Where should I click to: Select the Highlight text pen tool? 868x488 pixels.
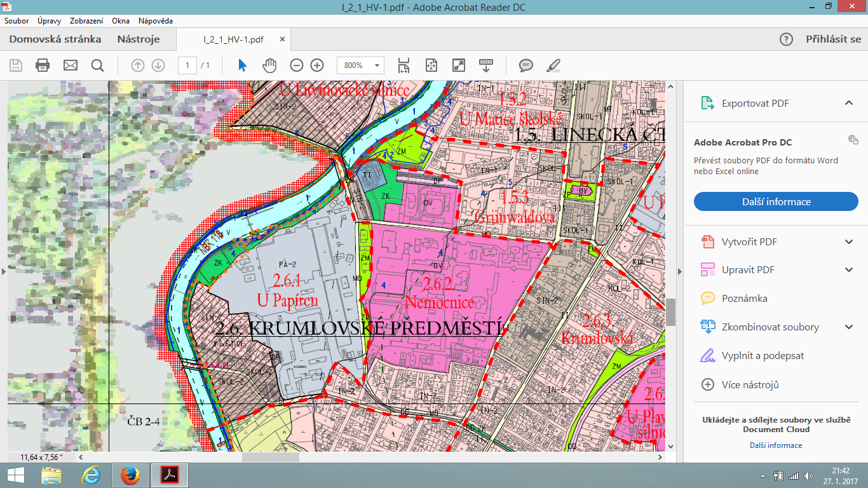pos(553,65)
